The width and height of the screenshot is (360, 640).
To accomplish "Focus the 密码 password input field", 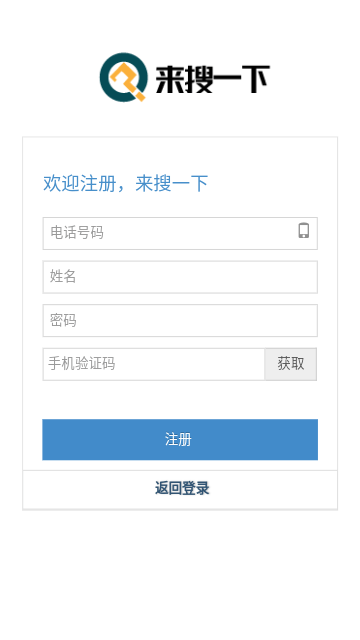I will tap(180, 320).
